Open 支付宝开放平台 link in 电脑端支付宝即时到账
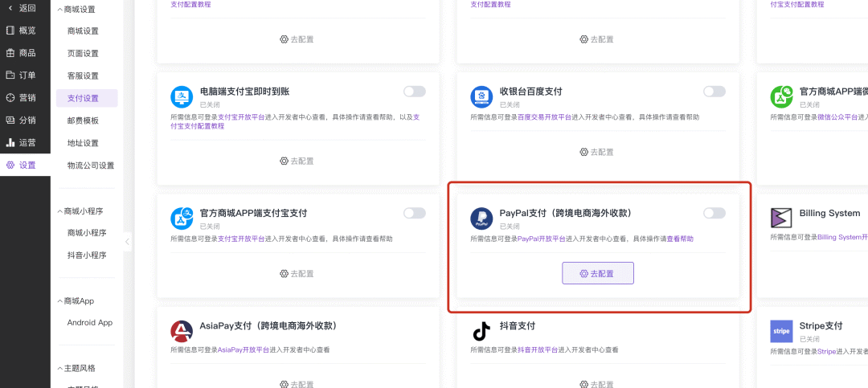The width and height of the screenshot is (868, 388). 241,117
